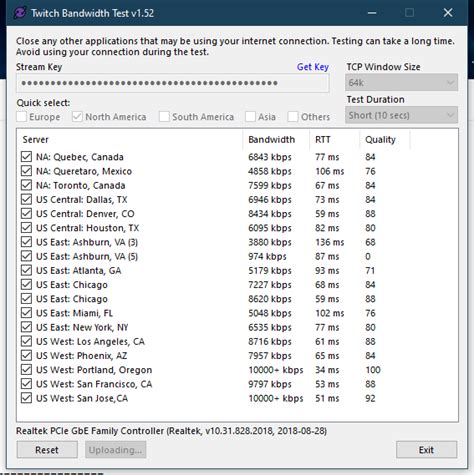Uncheck the US West: Portland, Oregon server
Viewport: 474px width, 475px height.
pos(26,370)
